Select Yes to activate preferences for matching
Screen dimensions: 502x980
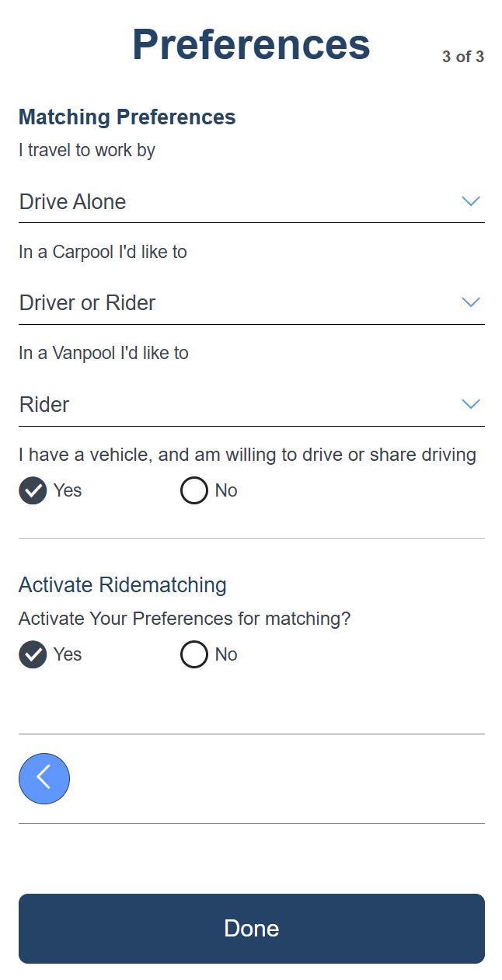(x=32, y=654)
